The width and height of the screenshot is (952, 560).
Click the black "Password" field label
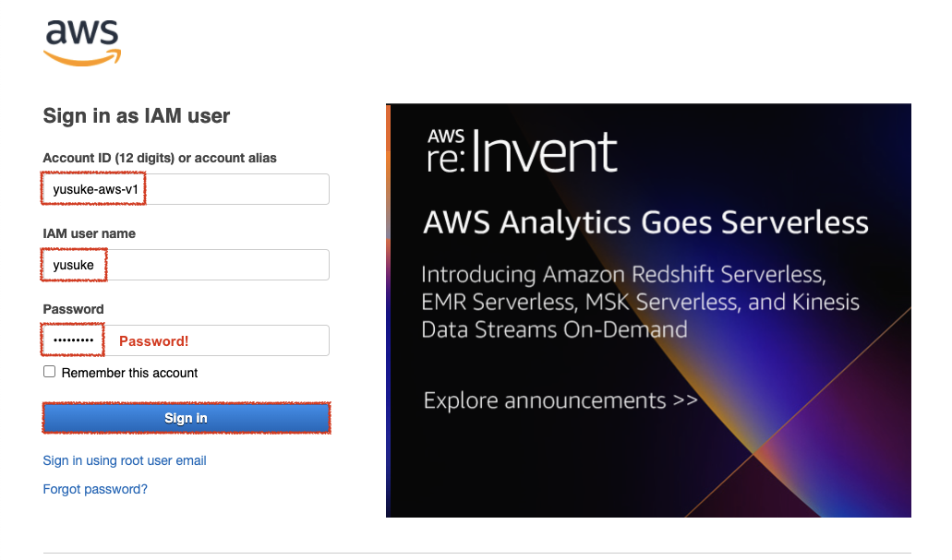click(x=73, y=309)
